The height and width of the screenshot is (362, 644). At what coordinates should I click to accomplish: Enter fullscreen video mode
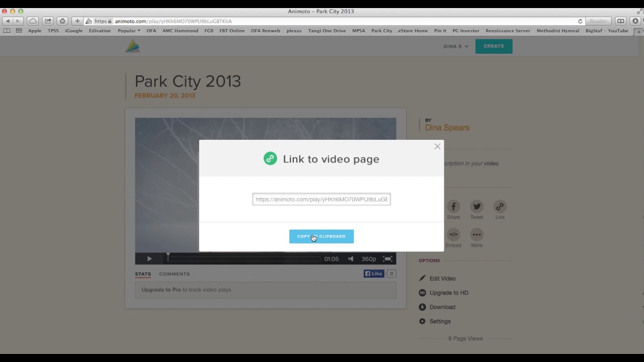tap(387, 259)
